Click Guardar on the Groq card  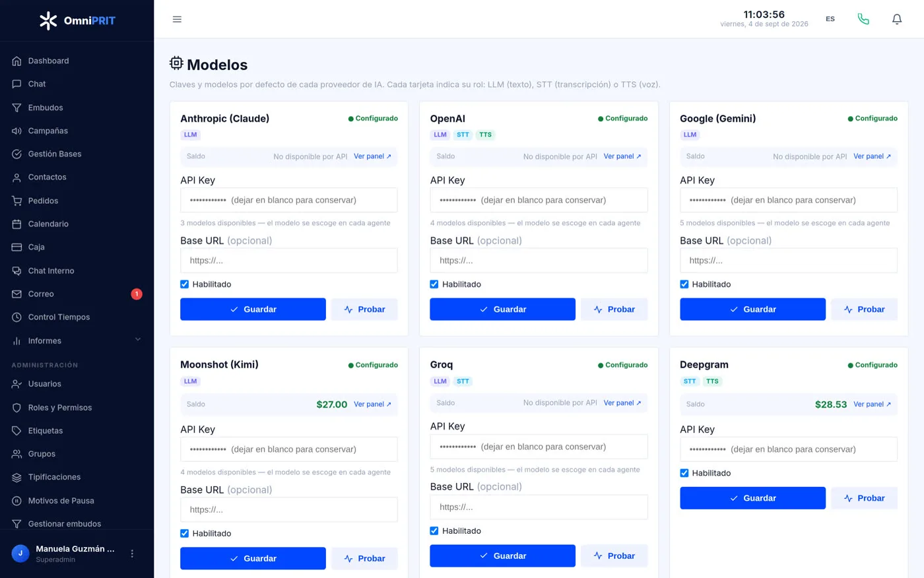[x=503, y=556]
